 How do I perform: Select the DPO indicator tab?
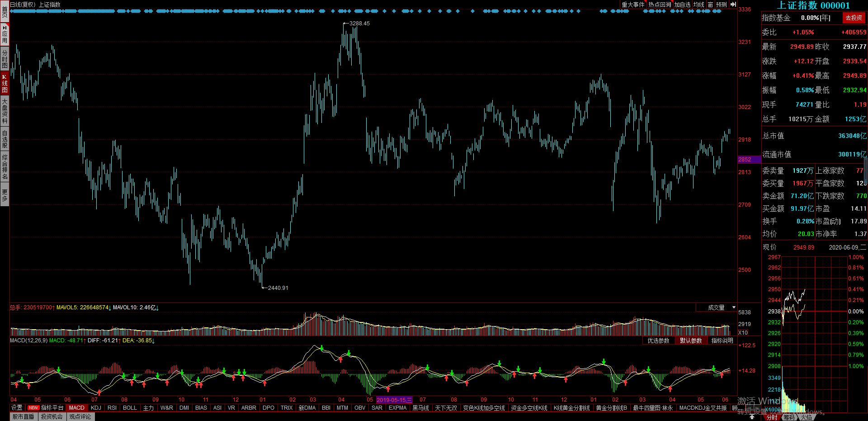click(x=269, y=407)
